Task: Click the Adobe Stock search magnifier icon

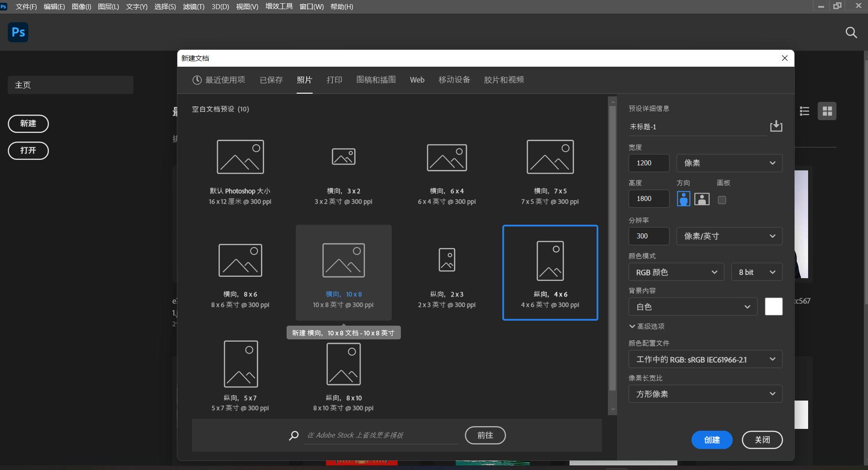Action: 294,435
